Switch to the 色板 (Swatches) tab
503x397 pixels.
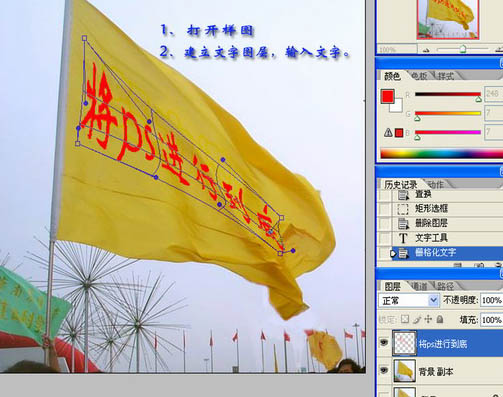419,76
